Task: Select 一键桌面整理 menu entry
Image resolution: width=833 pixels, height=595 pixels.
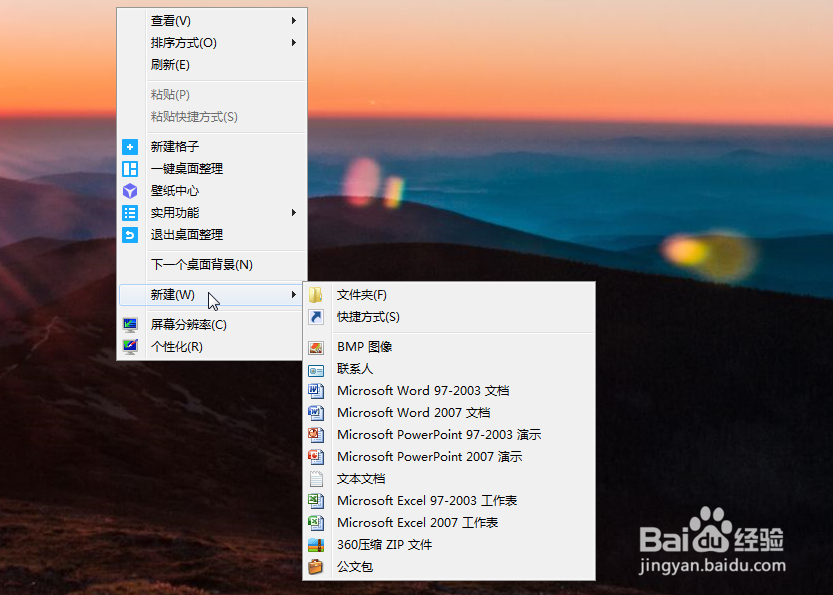Action: tap(212, 169)
